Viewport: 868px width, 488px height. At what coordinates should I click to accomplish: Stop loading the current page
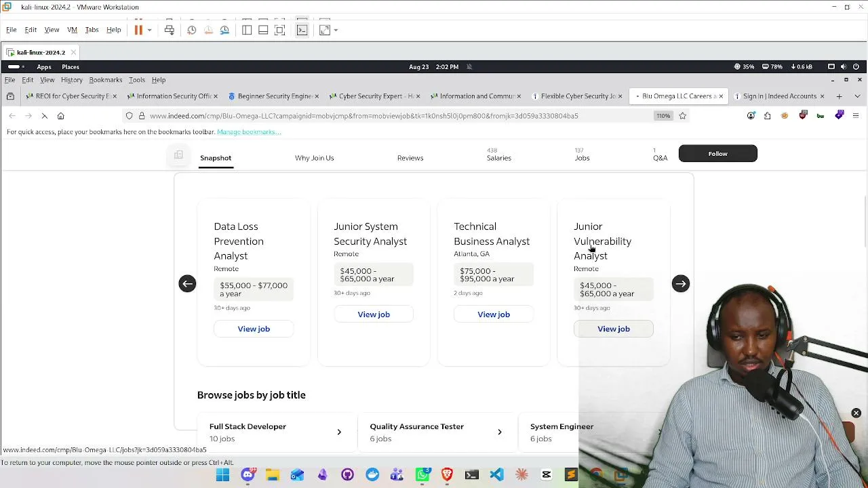point(44,116)
